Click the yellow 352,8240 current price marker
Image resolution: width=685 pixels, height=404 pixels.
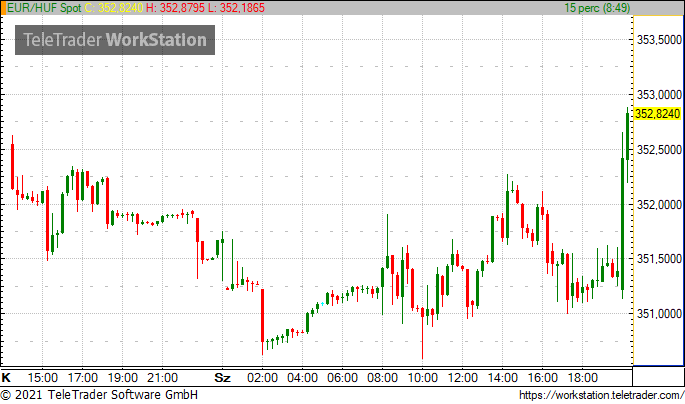point(657,114)
